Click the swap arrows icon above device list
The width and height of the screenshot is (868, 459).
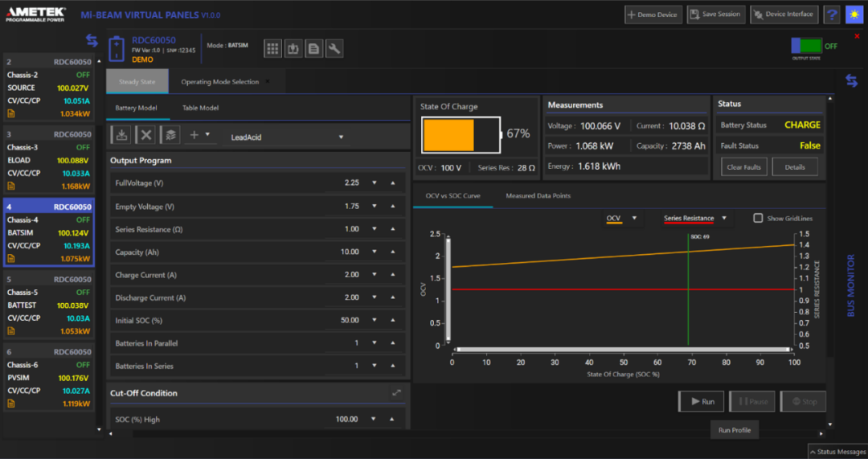coord(92,40)
